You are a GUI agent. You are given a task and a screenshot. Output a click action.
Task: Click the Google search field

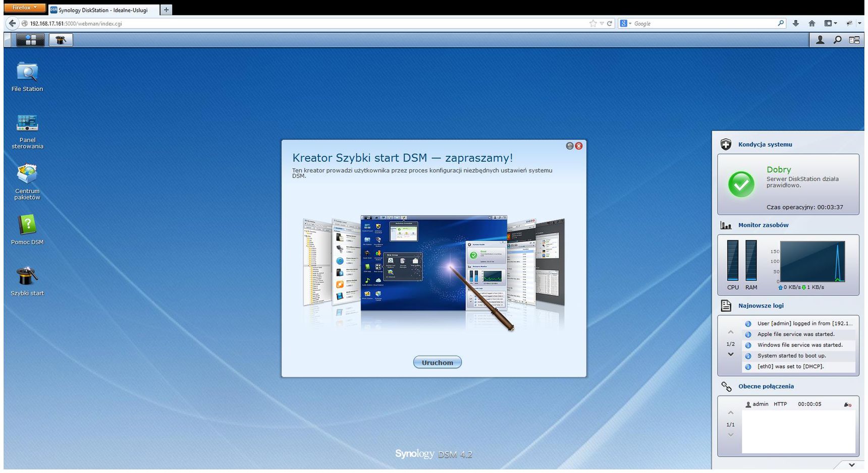coord(704,23)
